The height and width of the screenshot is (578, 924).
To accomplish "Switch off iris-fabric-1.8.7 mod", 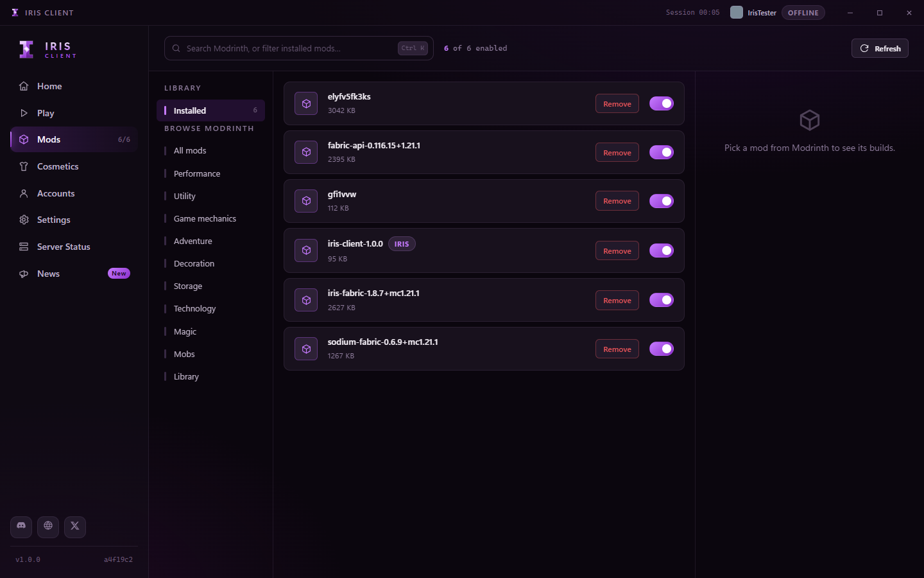I will [x=662, y=300].
